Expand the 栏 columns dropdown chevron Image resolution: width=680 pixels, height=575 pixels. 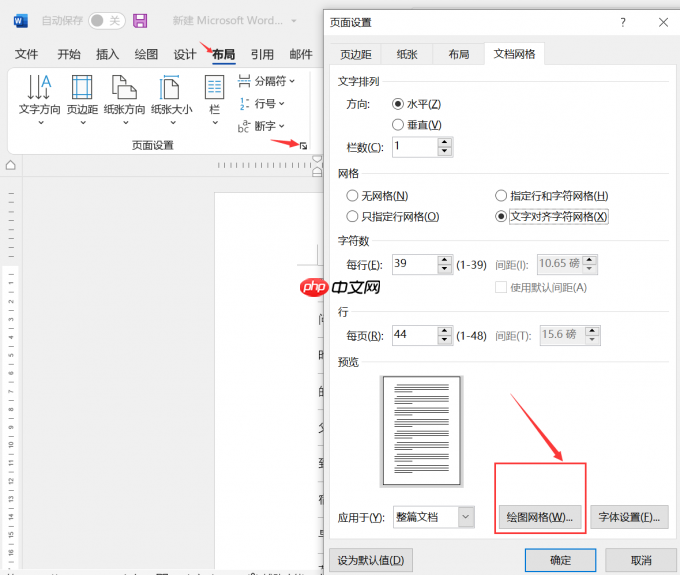pyautogui.click(x=215, y=123)
